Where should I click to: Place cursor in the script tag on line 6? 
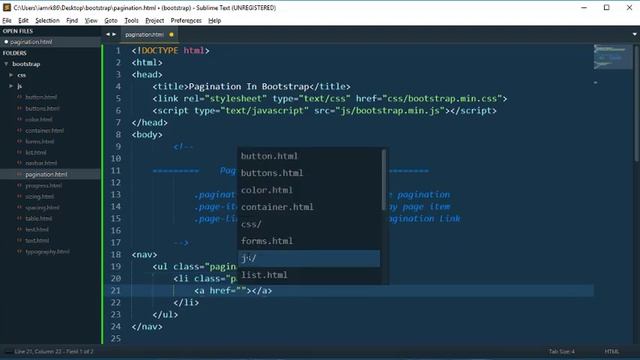point(324,111)
